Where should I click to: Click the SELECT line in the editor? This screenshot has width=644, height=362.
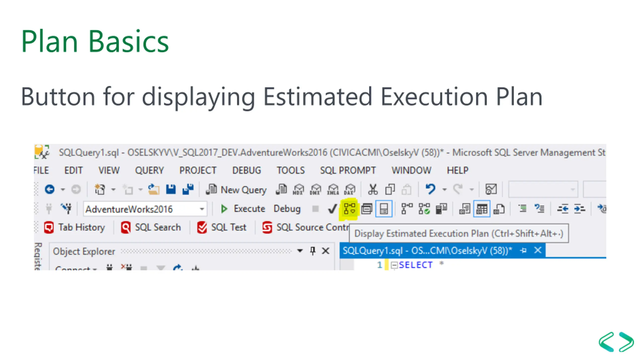415,265
